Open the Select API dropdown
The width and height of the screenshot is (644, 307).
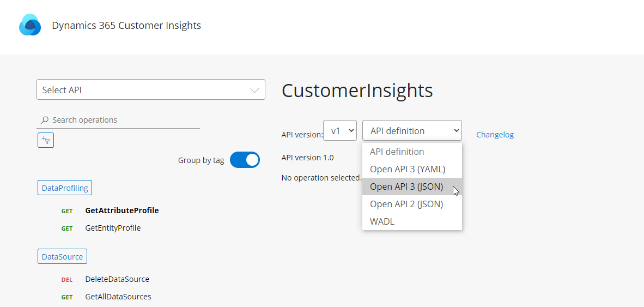[150, 90]
